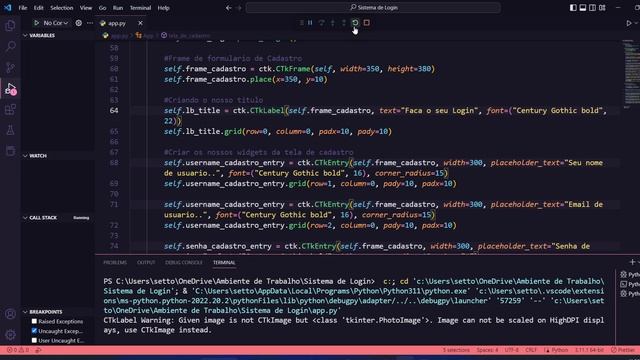Click the UTF-8 encoding indicator
The height and width of the screenshot is (360, 640).
[x=511, y=350]
